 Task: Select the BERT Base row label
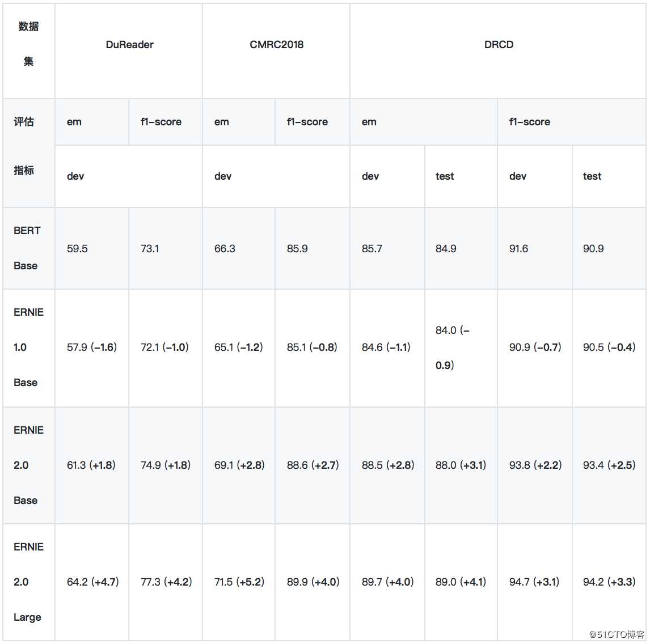(28, 248)
